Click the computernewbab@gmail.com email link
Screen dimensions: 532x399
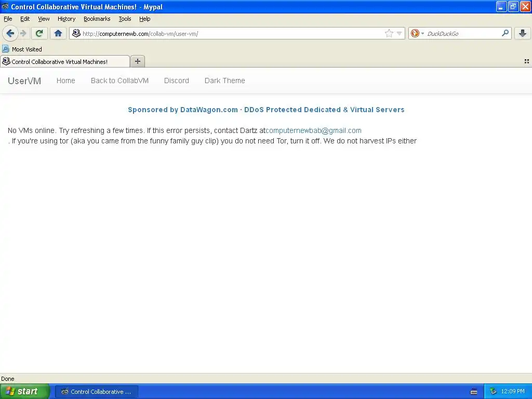pyautogui.click(x=313, y=130)
